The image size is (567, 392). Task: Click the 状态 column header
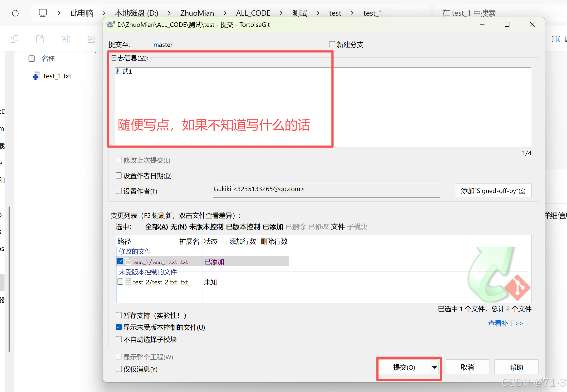click(x=211, y=241)
